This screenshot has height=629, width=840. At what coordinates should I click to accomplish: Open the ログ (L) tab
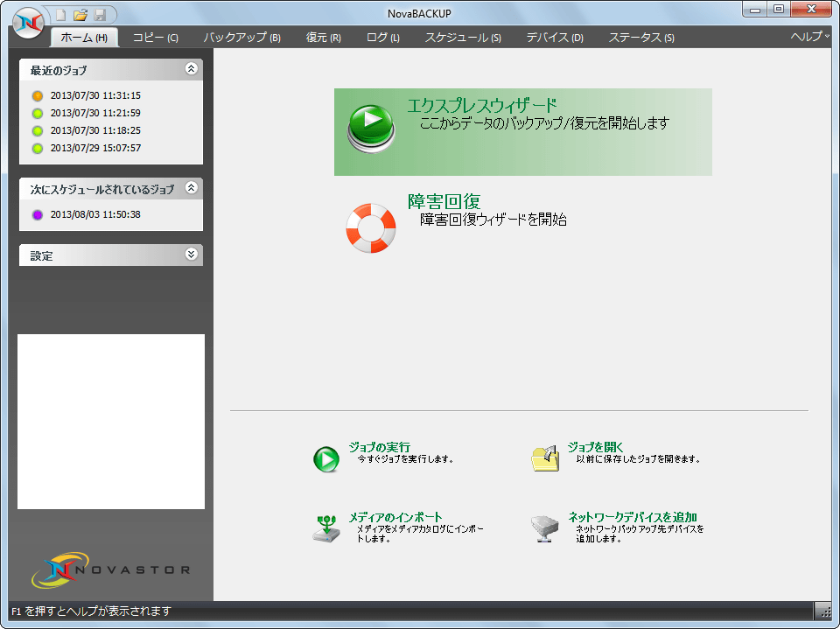pyautogui.click(x=382, y=38)
